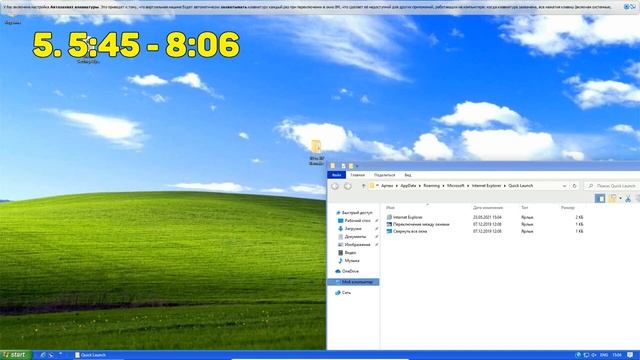
Task: Click the scissors cut toolbar icon
Action: [628, 198]
